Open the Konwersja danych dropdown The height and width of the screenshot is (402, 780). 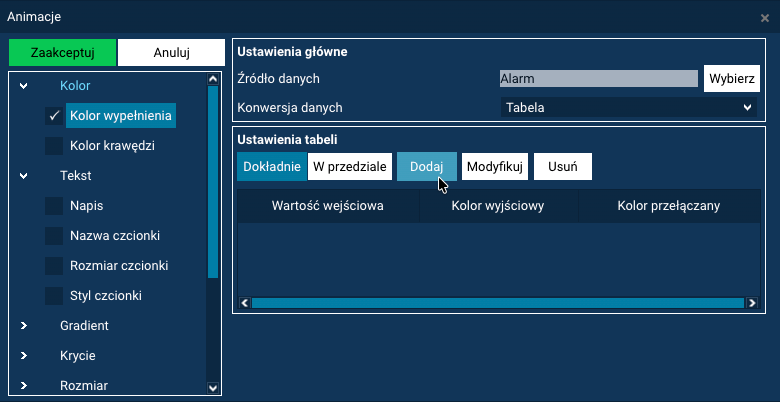pyautogui.click(x=629, y=108)
